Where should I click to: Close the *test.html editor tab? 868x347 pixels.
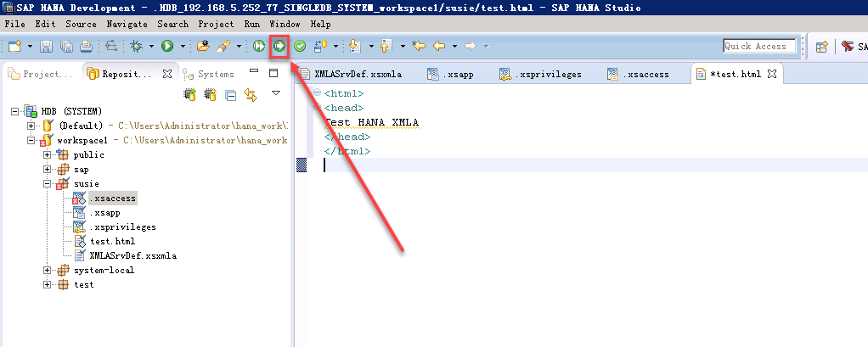773,74
